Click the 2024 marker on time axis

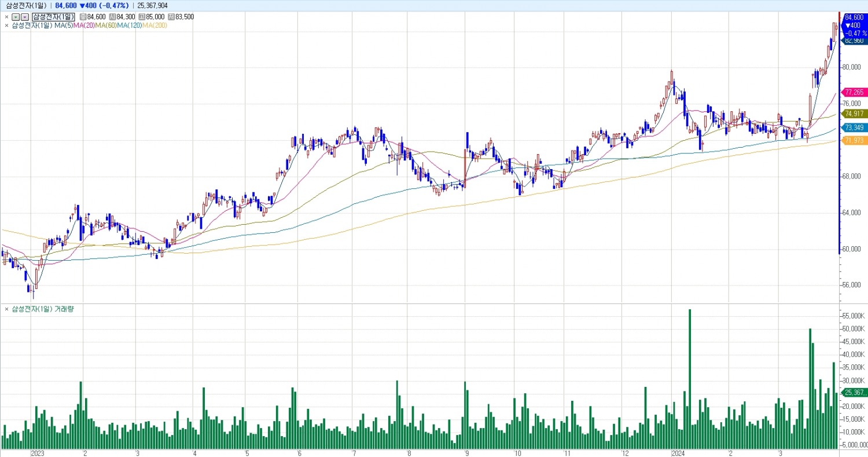point(677,453)
